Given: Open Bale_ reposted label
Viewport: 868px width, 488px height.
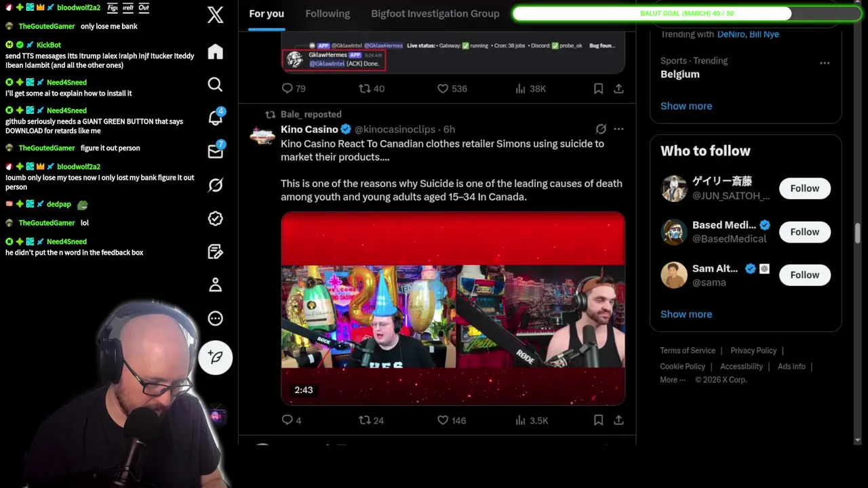Looking at the screenshot, I should (311, 114).
